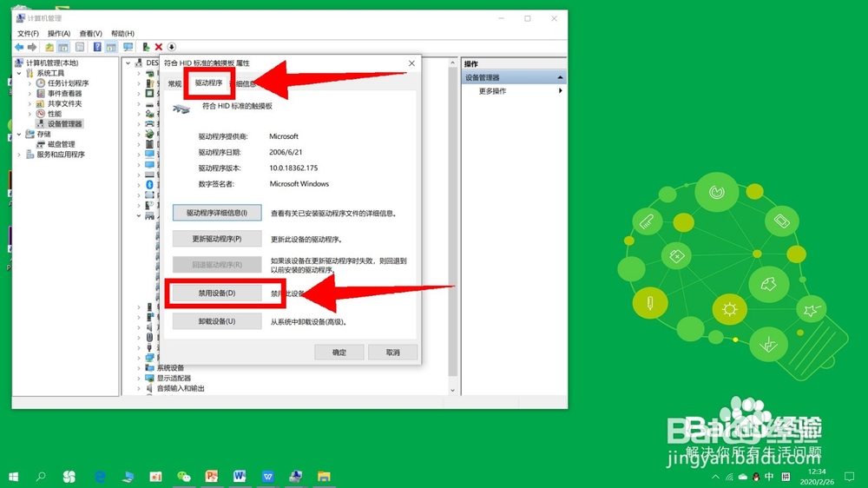Click the Up one level folder icon
Screen dimensions: 868x488
(49, 47)
